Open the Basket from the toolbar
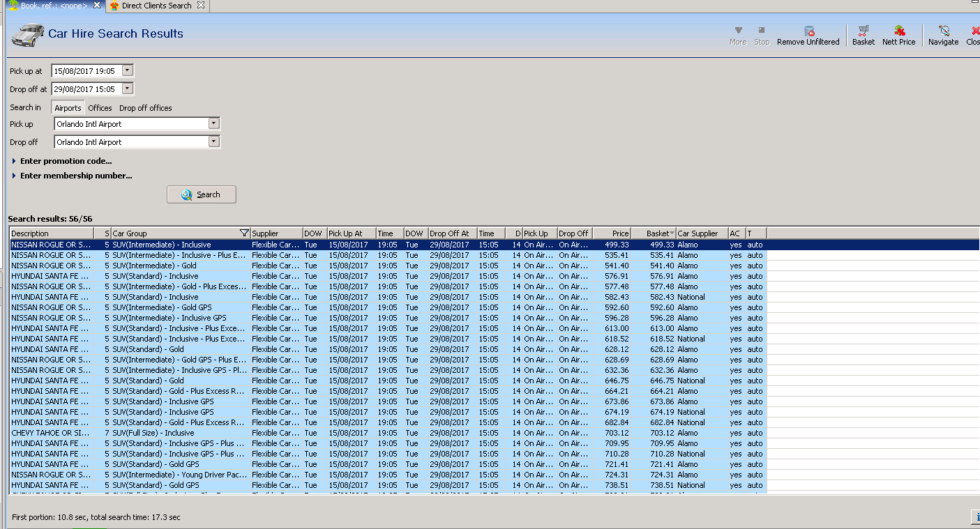The image size is (980, 529). coord(863,31)
